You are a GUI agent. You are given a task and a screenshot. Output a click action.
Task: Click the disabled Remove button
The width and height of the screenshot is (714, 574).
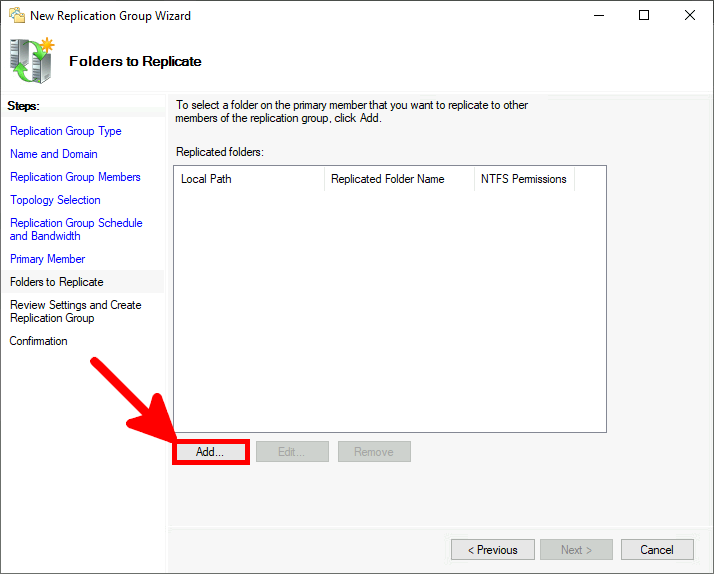[x=374, y=452]
